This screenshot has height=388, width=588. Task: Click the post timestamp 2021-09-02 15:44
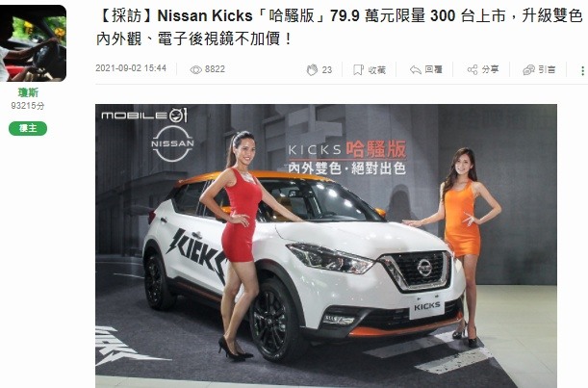tap(131, 68)
